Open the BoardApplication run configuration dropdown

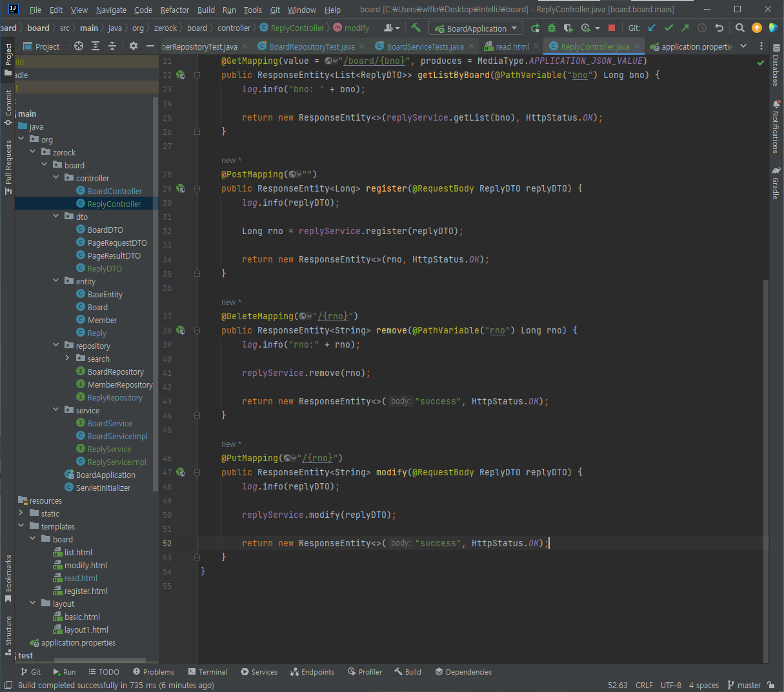click(477, 28)
